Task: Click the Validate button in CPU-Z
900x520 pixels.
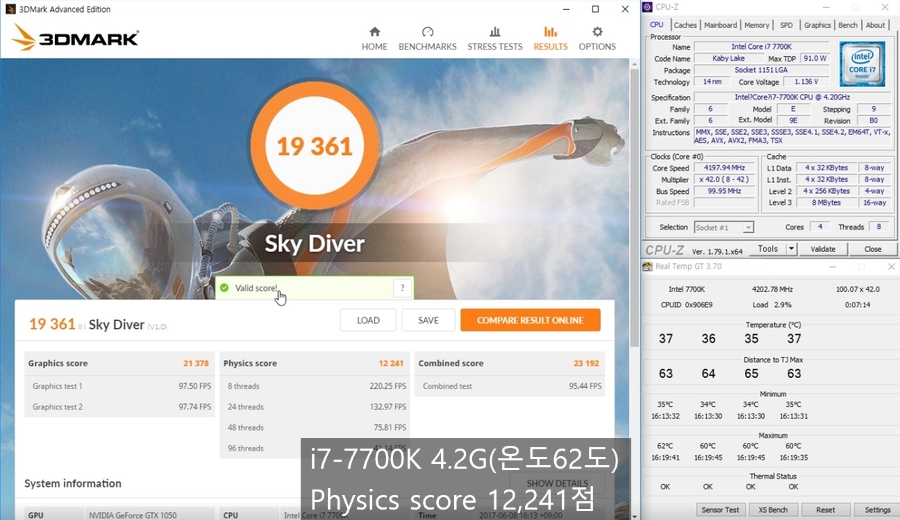Action: [x=823, y=249]
